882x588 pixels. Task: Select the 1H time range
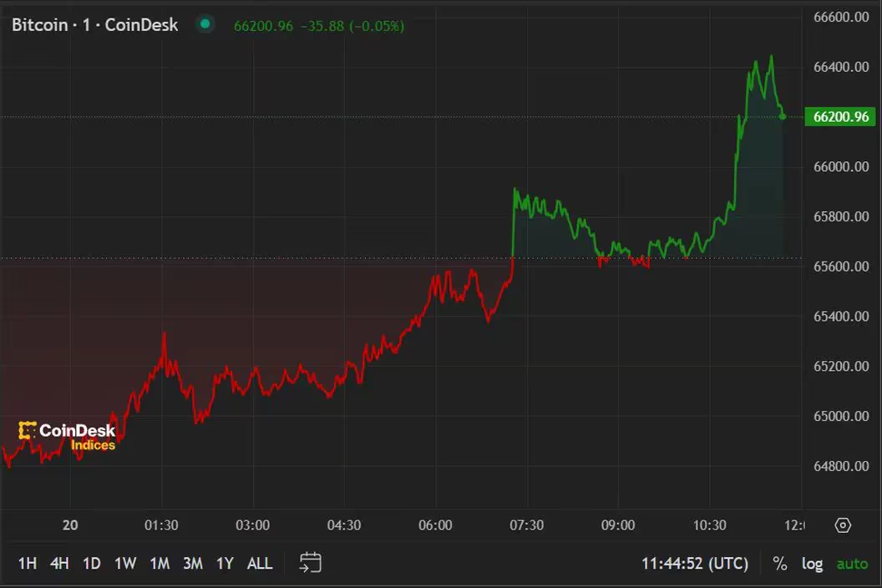tap(27, 564)
